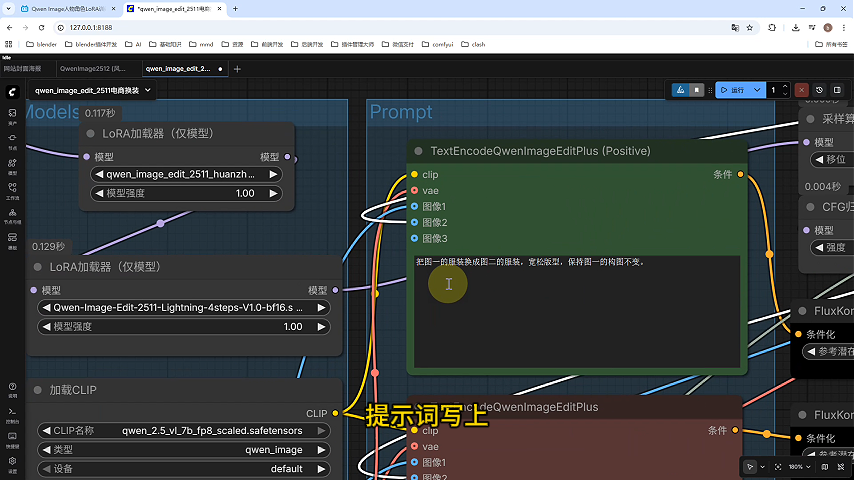
Task: Cancel current run with red X
Action: 801,90
